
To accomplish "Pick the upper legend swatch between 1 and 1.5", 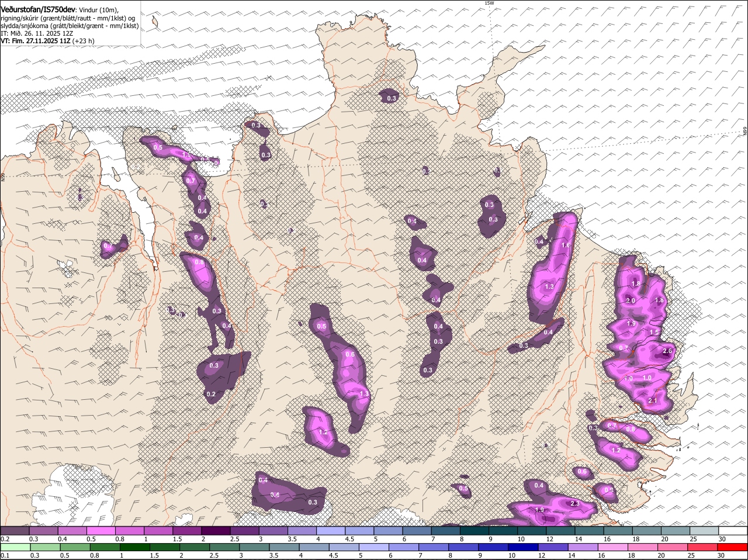I will point(158,530).
